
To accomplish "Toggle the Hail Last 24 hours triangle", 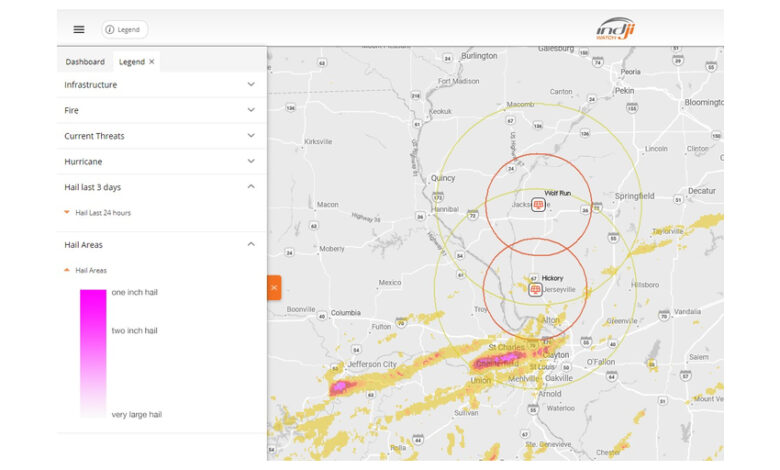I will tap(67, 213).
